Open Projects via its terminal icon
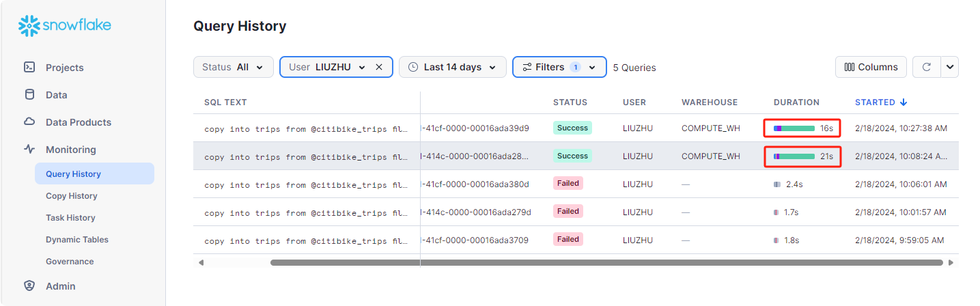The width and height of the screenshot is (980, 306). point(29,68)
